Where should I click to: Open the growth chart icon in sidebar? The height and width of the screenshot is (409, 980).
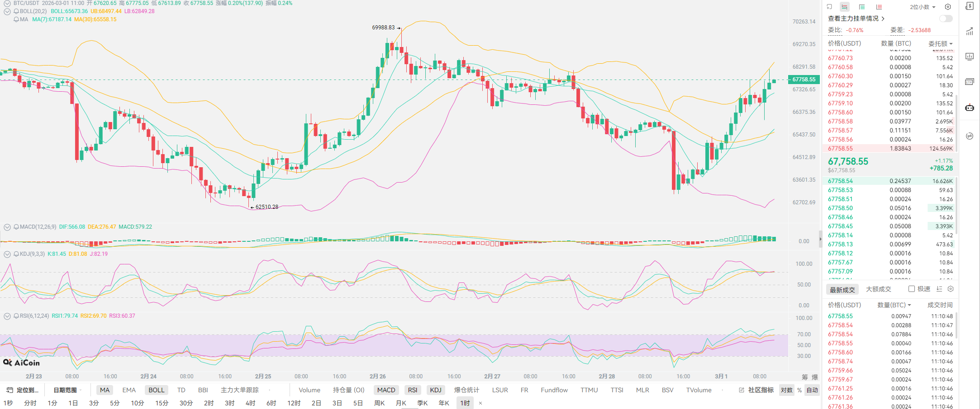tap(970, 32)
